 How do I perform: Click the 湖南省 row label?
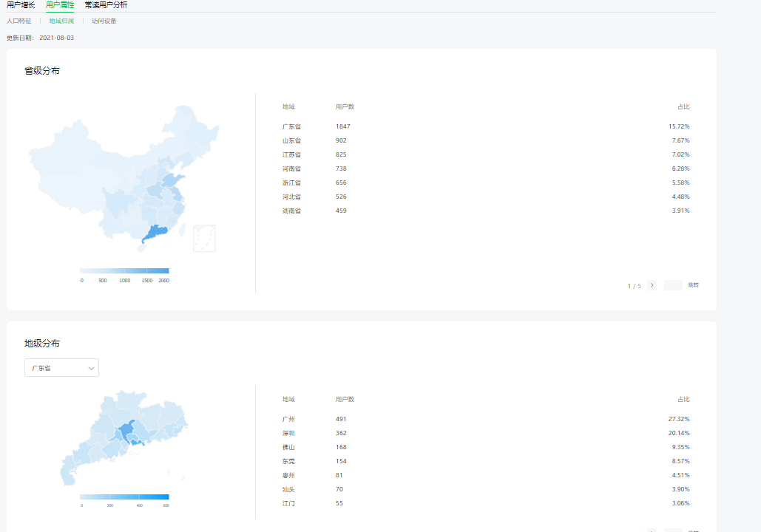pyautogui.click(x=291, y=211)
